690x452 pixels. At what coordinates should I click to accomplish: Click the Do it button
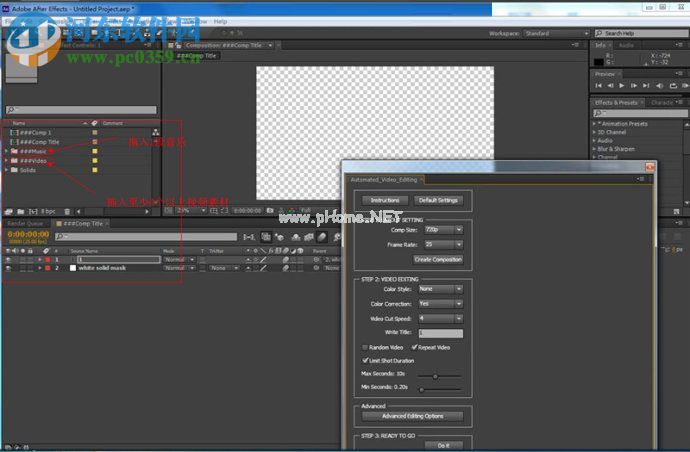pyautogui.click(x=444, y=445)
